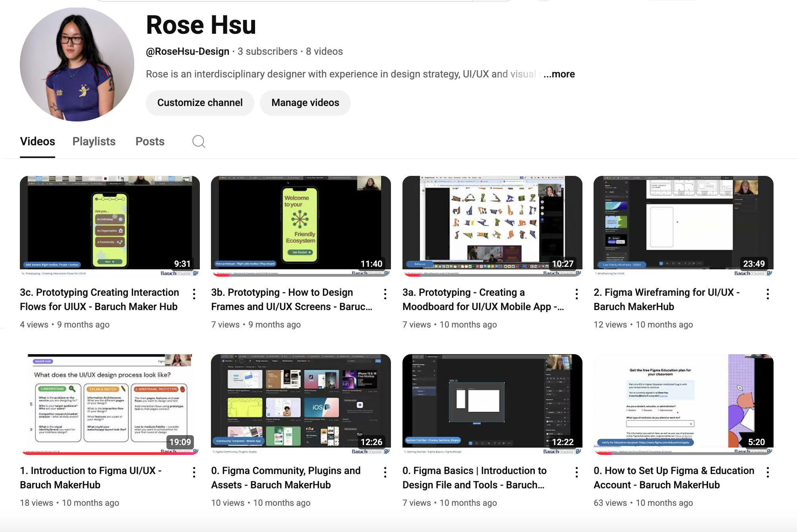The image size is (797, 532).
Task: Select the Videos tab
Action: (37, 141)
